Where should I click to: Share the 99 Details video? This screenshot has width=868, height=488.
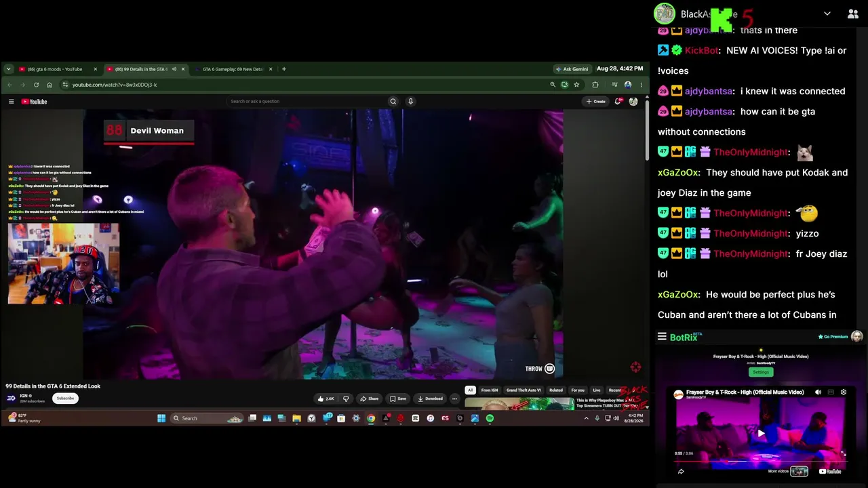pos(370,399)
